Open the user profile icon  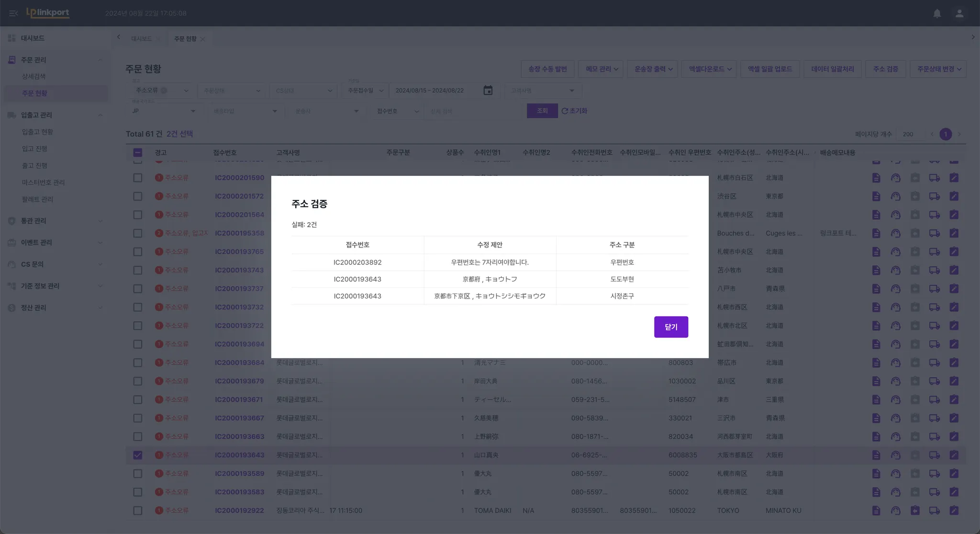pyautogui.click(x=959, y=13)
